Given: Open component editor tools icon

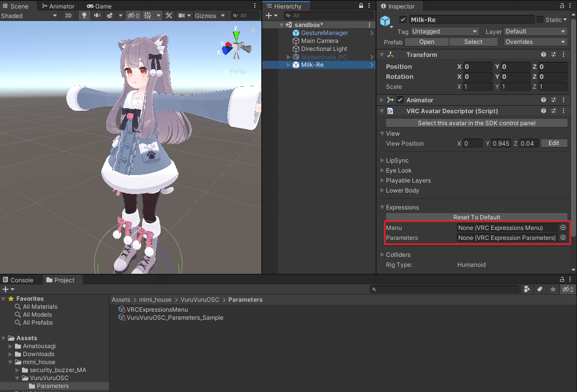Looking at the screenshot, I should coord(169,15).
